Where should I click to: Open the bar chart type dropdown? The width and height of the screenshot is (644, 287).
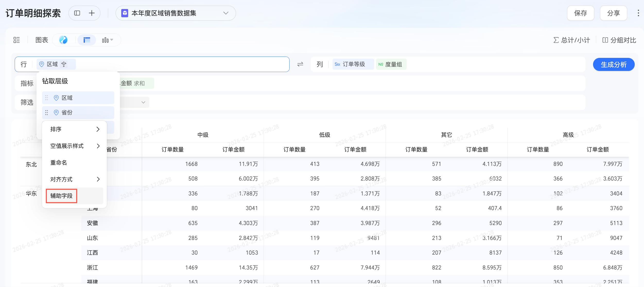pos(108,40)
